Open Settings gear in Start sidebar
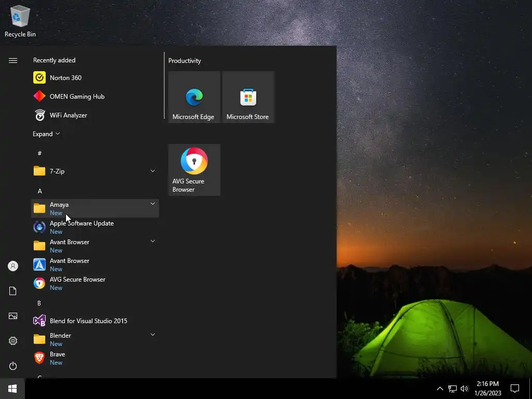 tap(13, 341)
